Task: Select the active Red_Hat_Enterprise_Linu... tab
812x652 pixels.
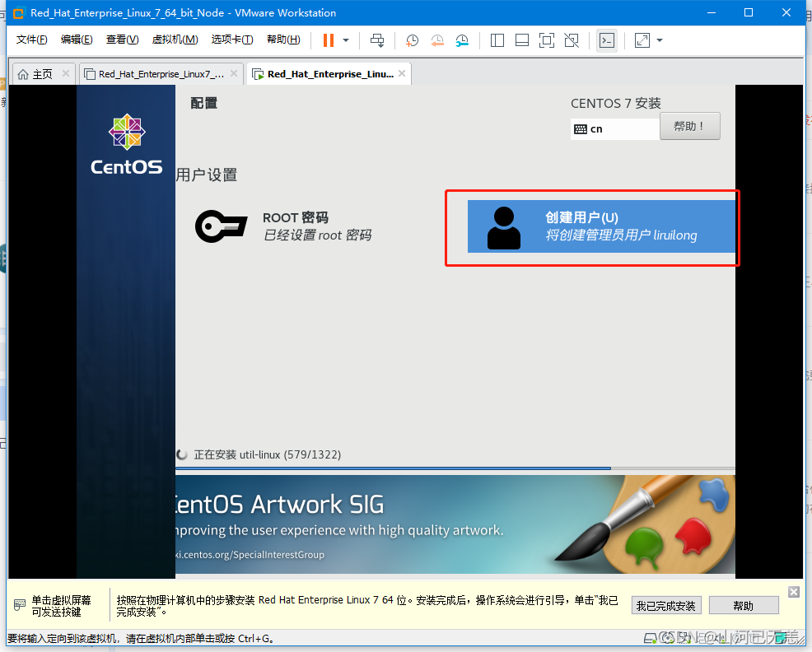Action: point(330,74)
